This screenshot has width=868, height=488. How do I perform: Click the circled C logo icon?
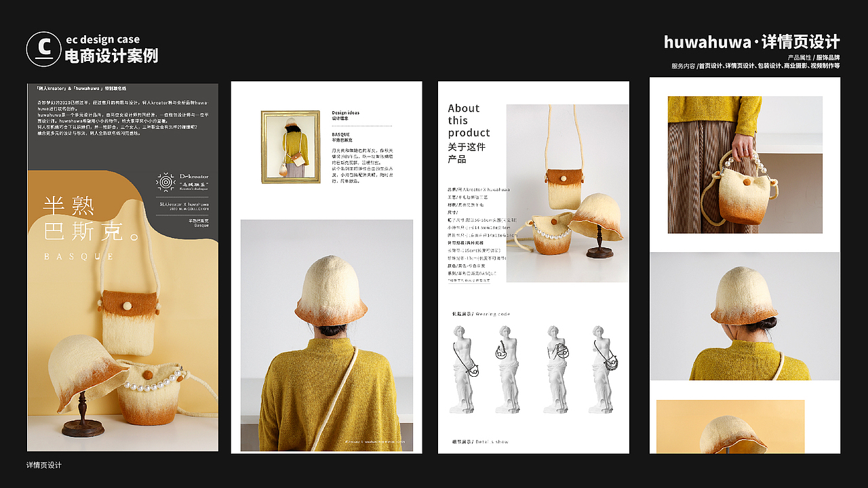point(43,48)
